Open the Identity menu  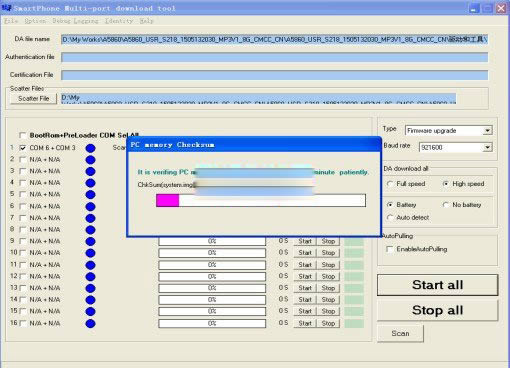pos(119,21)
